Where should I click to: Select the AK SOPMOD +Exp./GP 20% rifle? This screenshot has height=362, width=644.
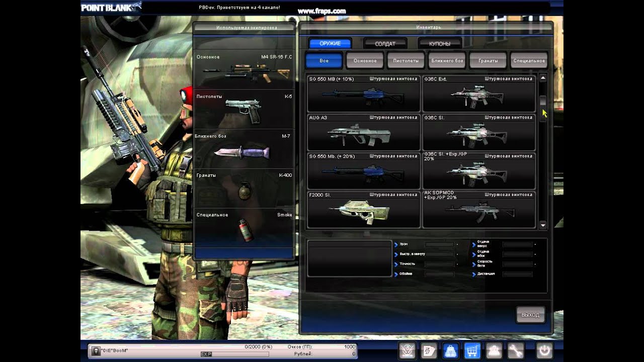pos(479,210)
